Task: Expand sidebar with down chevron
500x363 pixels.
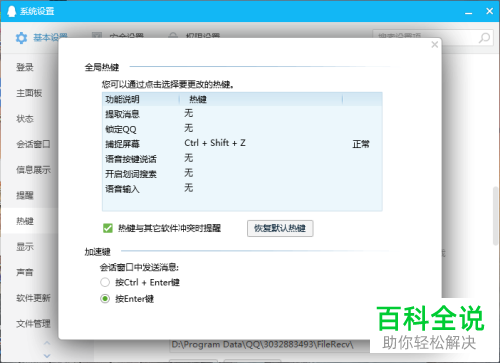Action: point(47,355)
